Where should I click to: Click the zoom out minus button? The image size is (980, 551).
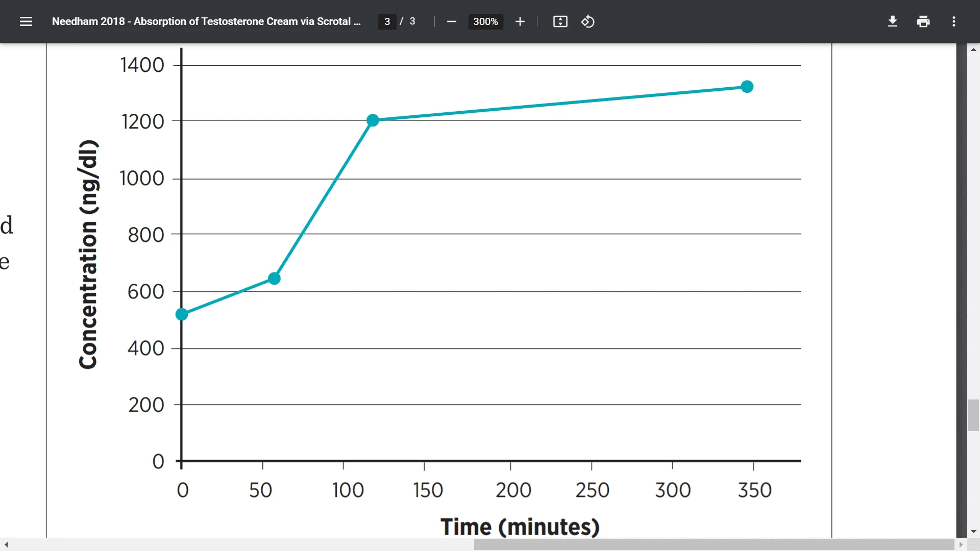pyautogui.click(x=451, y=21)
